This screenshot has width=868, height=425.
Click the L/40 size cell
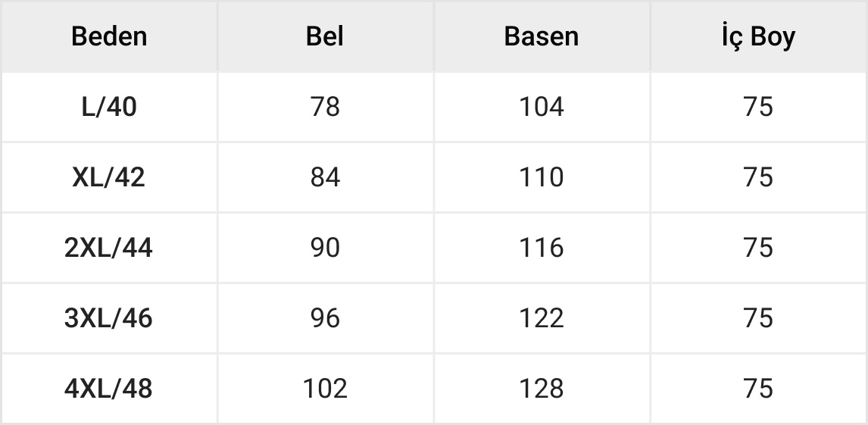[109, 108]
